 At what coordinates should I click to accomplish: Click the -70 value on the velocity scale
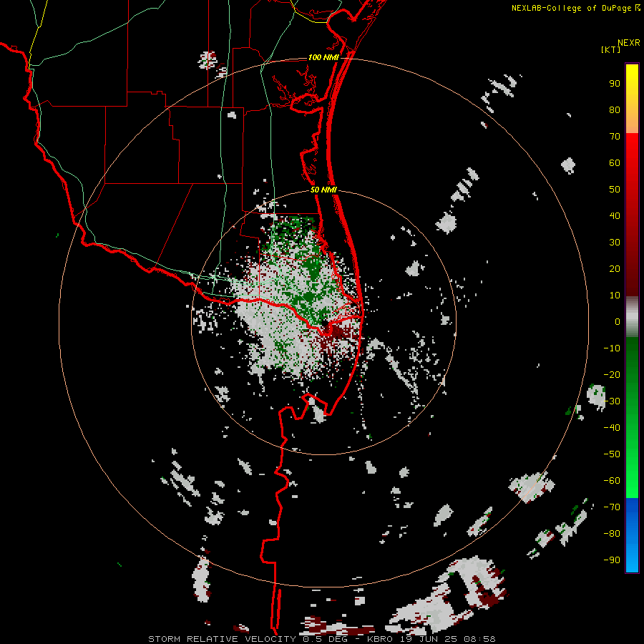pyautogui.click(x=612, y=507)
